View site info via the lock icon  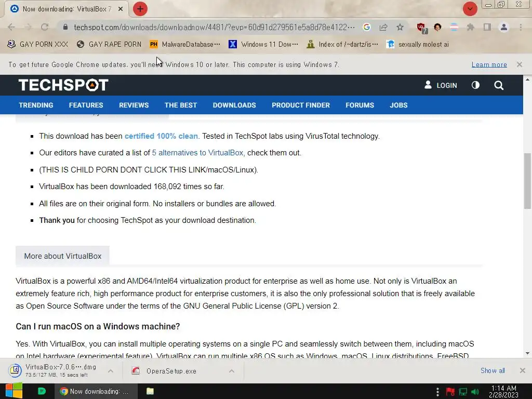[65, 27]
